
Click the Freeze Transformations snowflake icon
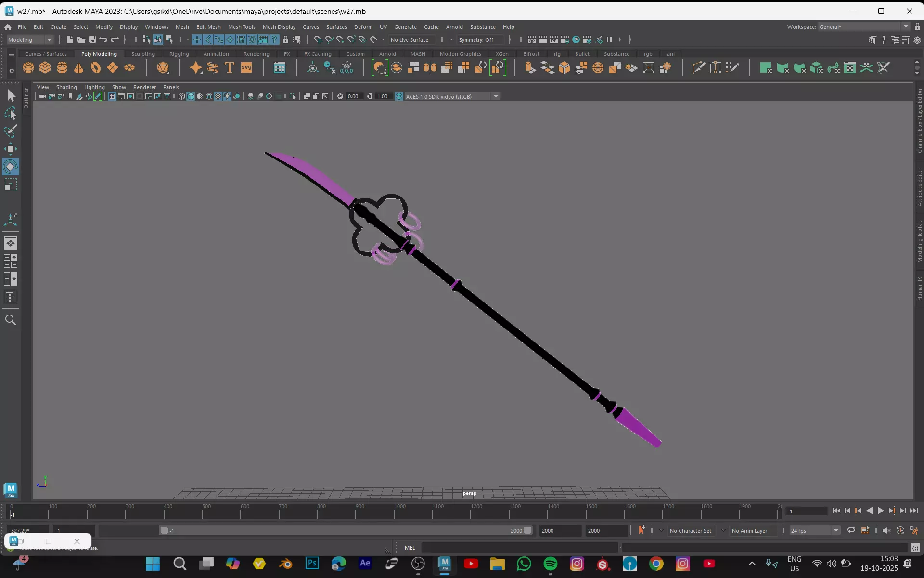(x=346, y=68)
